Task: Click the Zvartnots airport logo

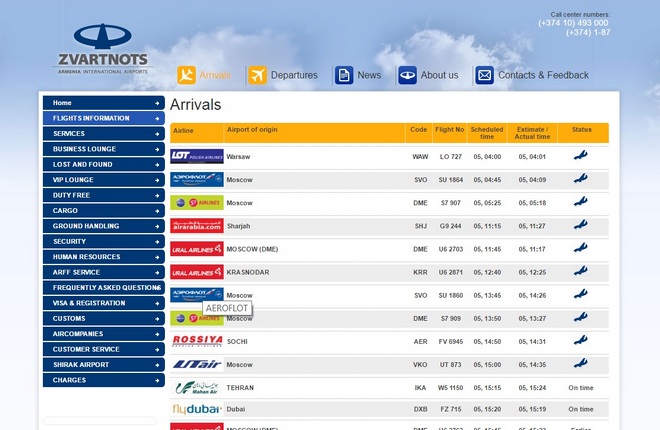Action: pyautogui.click(x=103, y=49)
